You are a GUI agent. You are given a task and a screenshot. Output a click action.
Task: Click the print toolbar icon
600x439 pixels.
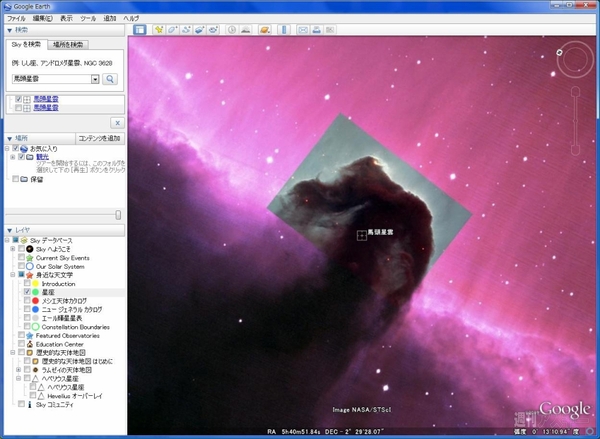(x=316, y=29)
